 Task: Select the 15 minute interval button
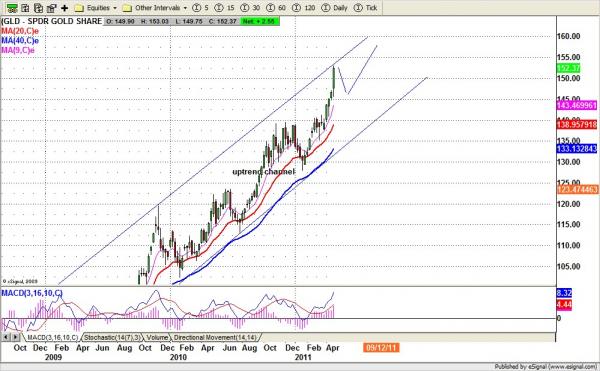[224, 8]
